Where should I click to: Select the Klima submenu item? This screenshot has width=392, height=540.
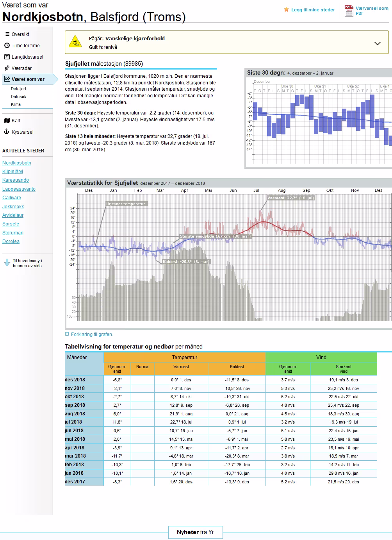[16, 105]
